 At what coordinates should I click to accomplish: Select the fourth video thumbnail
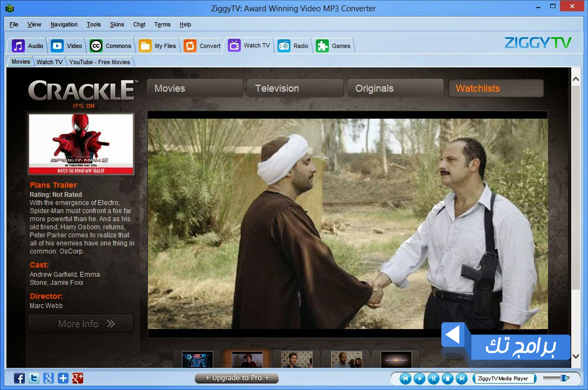pos(347,360)
